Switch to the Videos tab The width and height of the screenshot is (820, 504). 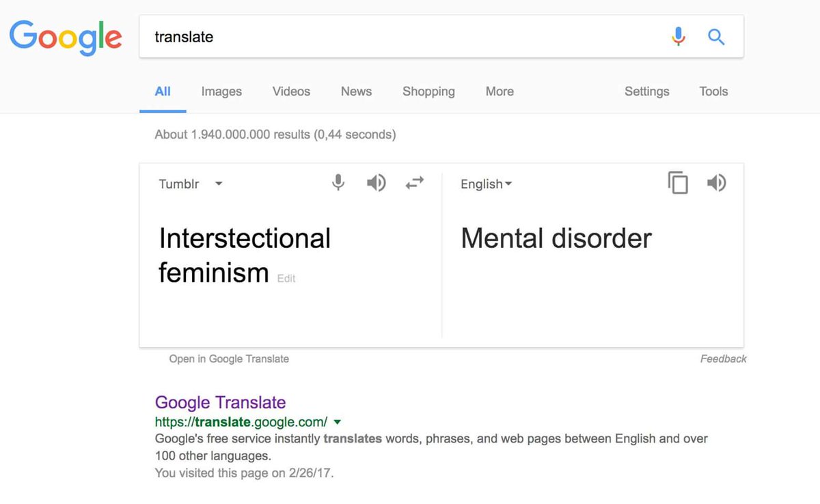tap(291, 92)
